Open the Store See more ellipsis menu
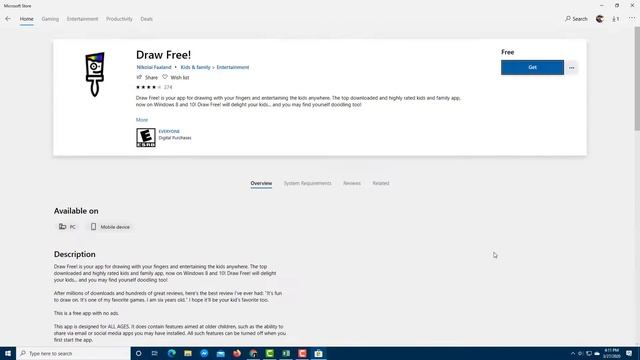This screenshot has width=640, height=360. tap(632, 18)
